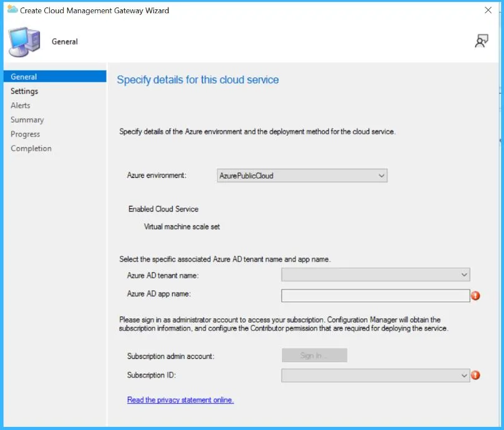The height and width of the screenshot is (430, 504).
Task: Click the wizard computer icon beside General
Action: 24,42
